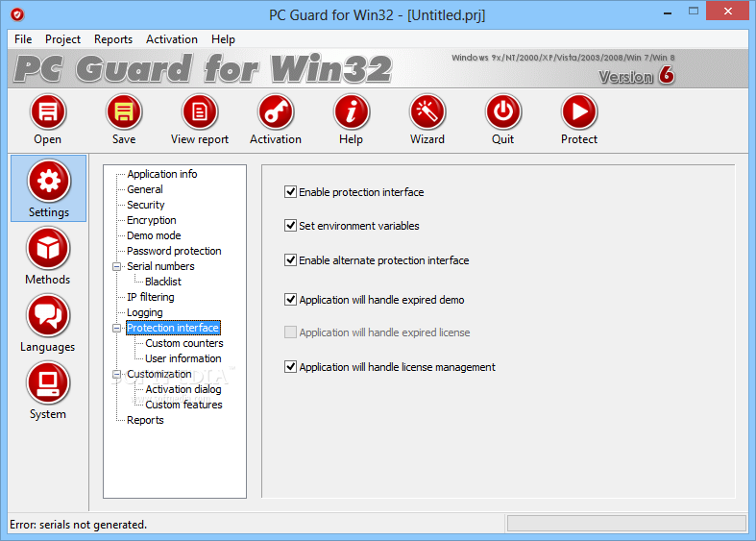Select the Languages sidebar icon
756x541 pixels.
pos(48,316)
